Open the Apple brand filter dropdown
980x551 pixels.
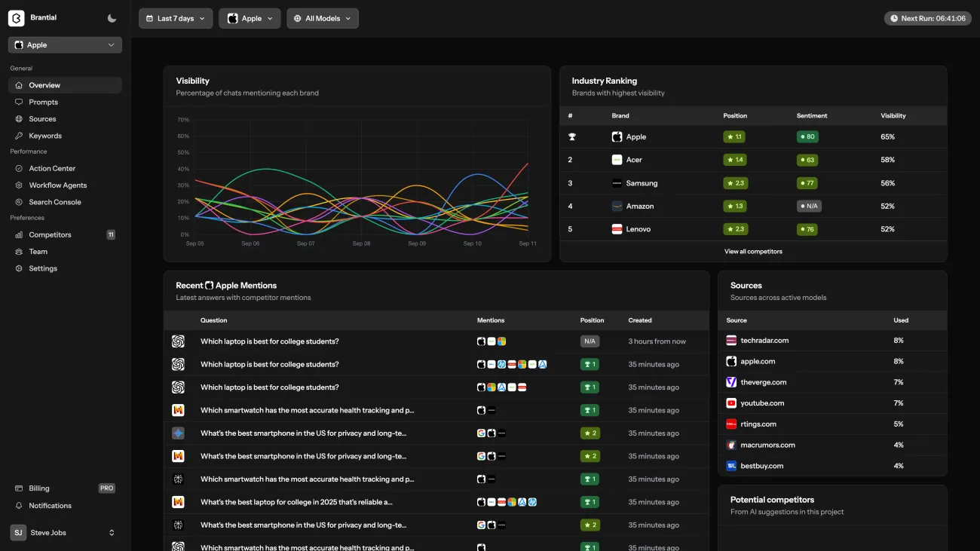[x=250, y=19]
